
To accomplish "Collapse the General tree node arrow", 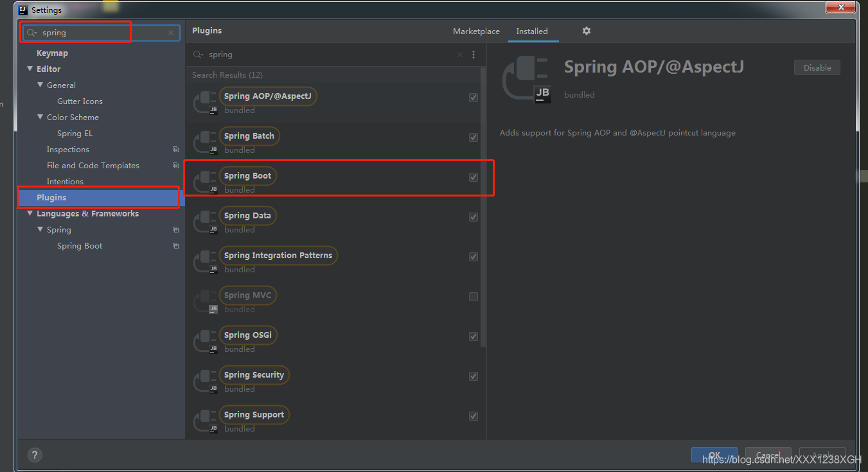I will (40, 85).
